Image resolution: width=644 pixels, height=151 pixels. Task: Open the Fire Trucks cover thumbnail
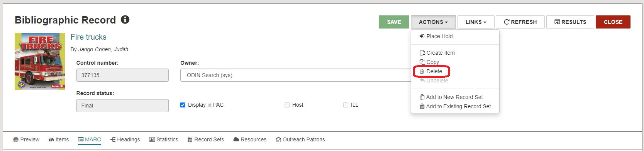click(40, 62)
